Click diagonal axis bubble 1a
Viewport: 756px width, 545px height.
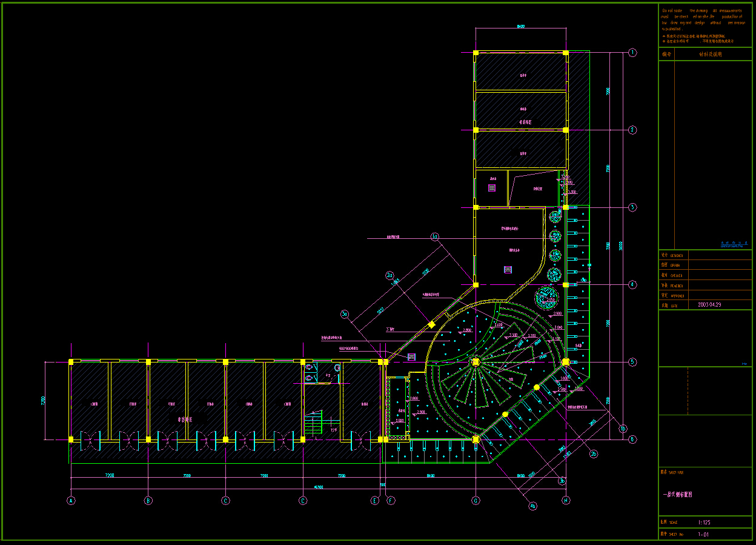coord(434,236)
